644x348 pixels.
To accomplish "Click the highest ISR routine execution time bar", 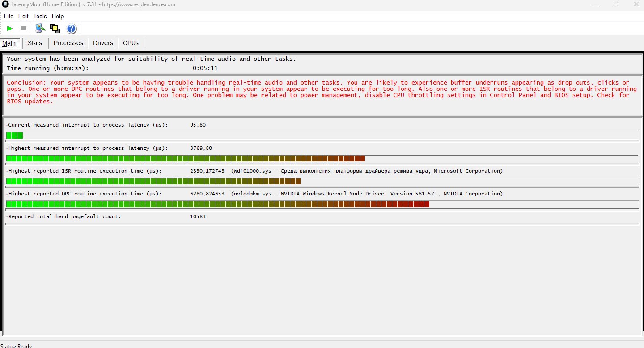I will [153, 181].
